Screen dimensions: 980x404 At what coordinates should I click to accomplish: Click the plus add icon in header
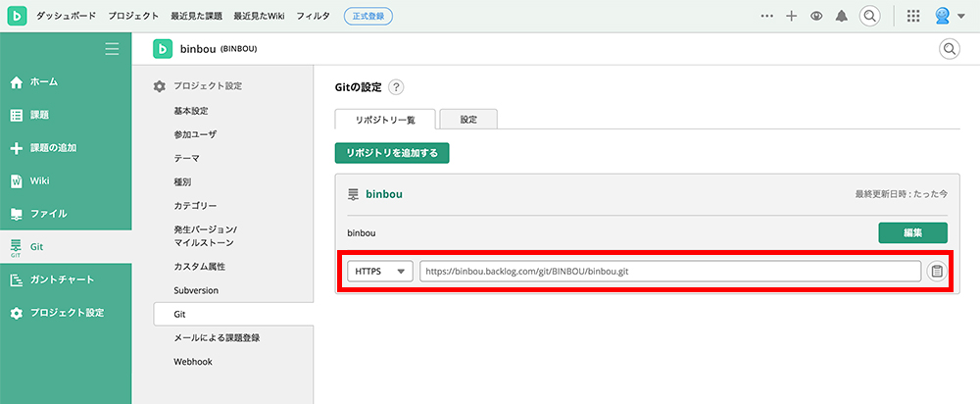791,17
